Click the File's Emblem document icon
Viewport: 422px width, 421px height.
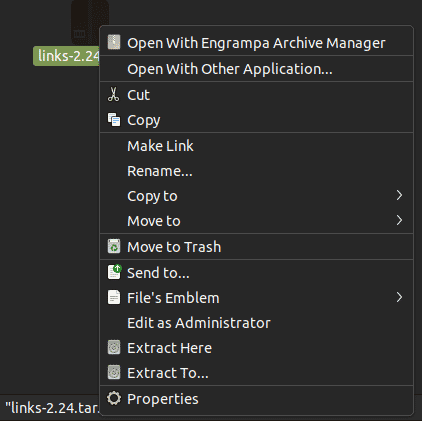114,297
